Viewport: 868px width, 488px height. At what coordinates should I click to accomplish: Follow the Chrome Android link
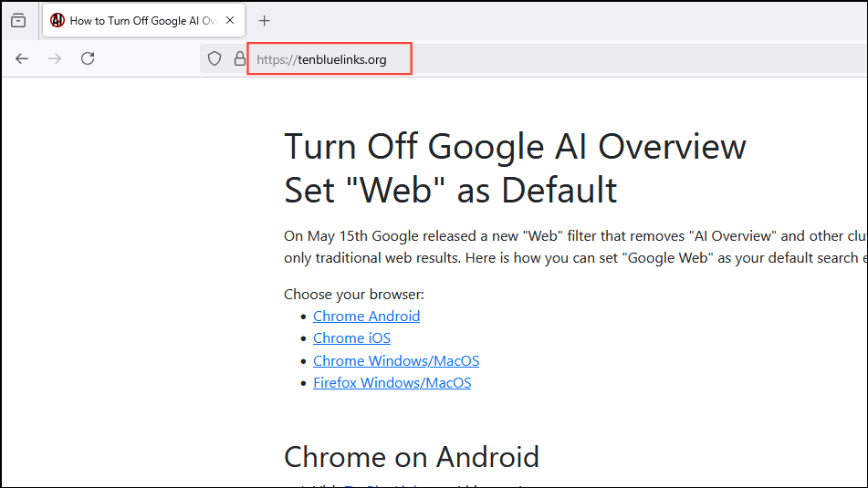(367, 316)
